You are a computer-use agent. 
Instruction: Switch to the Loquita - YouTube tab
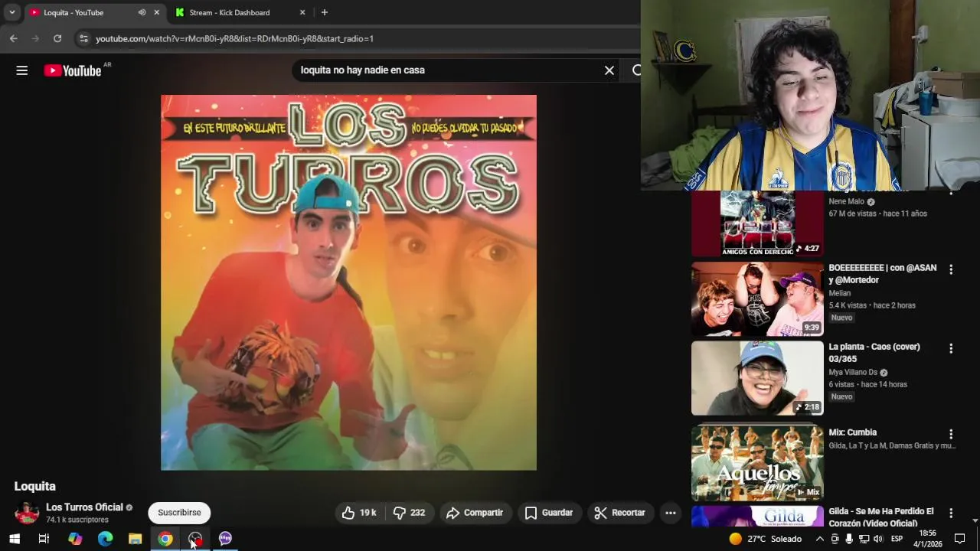pos(94,12)
